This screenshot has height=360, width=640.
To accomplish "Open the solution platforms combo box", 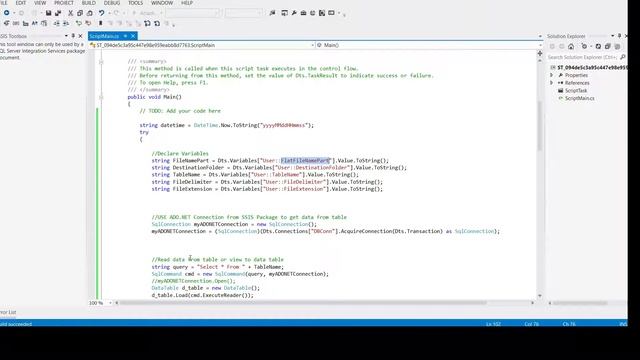I will (244, 13).
